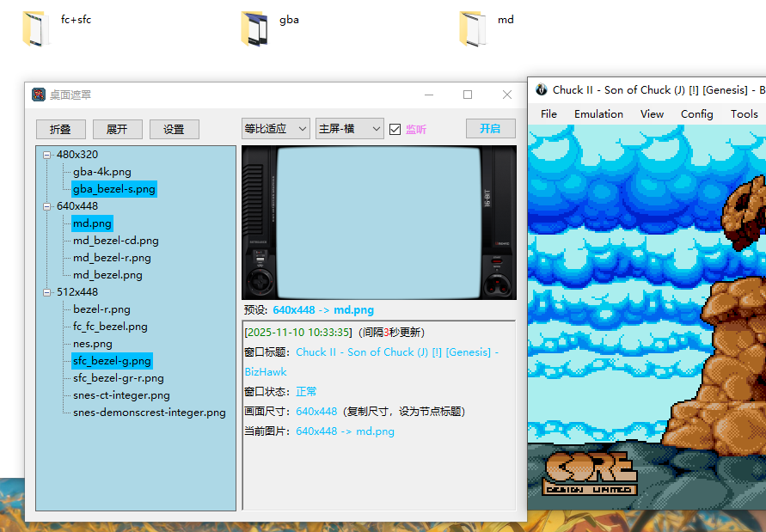Click the 桌面遮罩 app title icon

coord(39,95)
